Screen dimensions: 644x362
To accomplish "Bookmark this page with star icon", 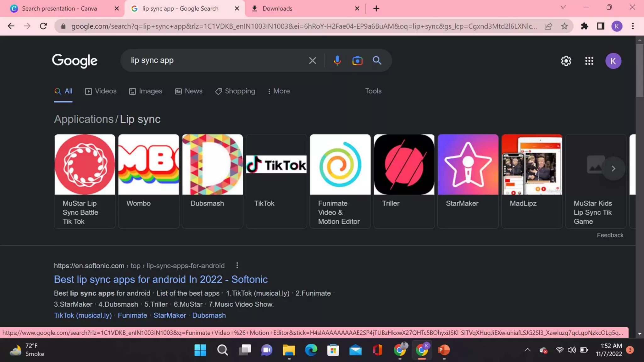I will pos(564,26).
